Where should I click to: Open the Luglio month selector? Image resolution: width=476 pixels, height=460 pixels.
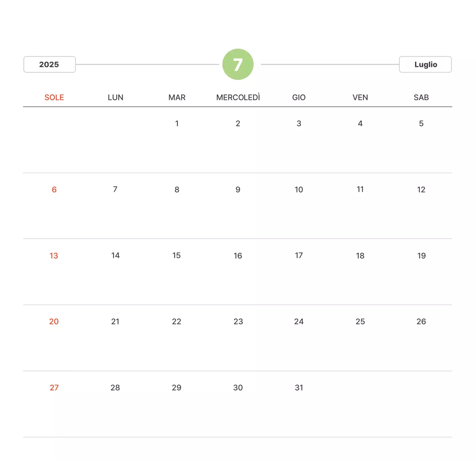point(425,65)
